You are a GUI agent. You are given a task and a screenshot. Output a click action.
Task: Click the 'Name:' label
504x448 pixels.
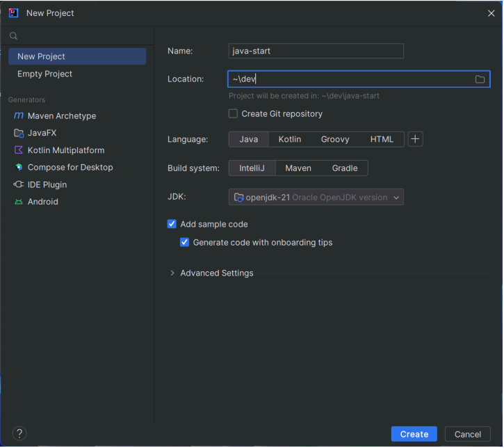[180, 51]
